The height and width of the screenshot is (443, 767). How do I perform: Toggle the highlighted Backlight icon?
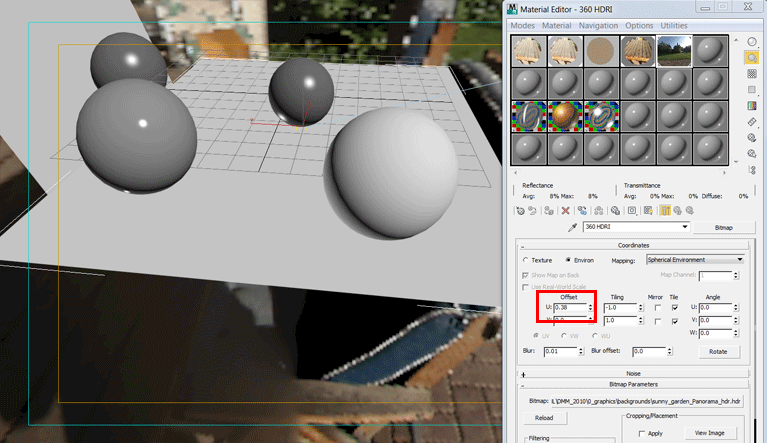tap(752, 58)
